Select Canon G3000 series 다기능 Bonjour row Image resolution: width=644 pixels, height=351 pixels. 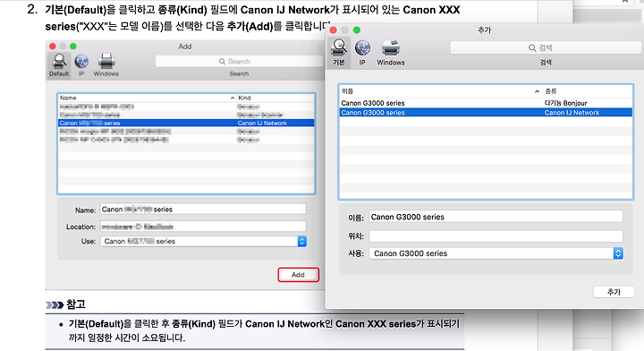486,103
